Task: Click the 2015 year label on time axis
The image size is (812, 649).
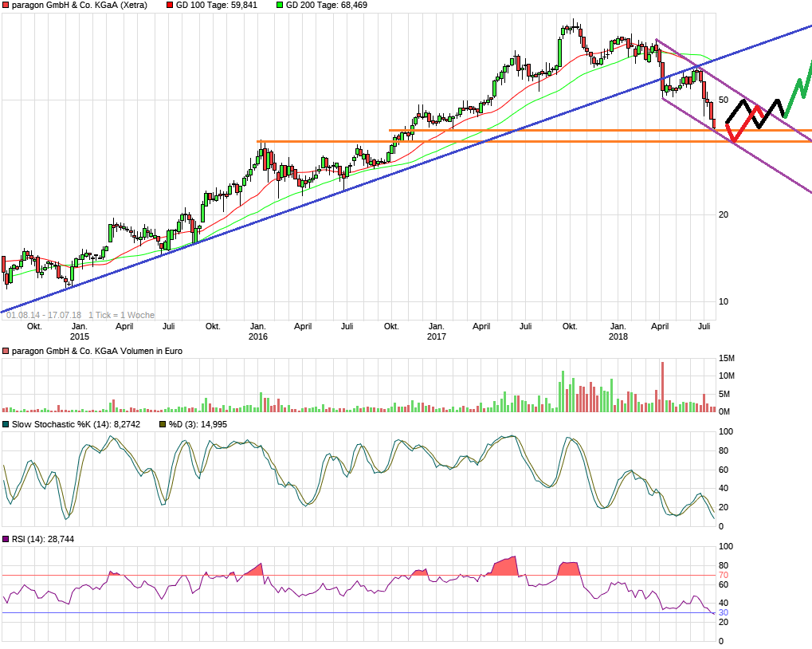Action: (79, 336)
